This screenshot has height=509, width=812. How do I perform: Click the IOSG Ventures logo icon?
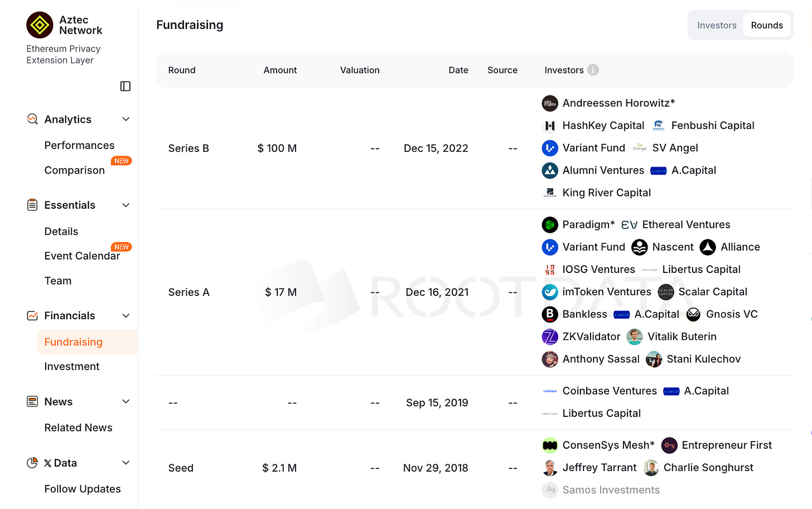(x=550, y=270)
